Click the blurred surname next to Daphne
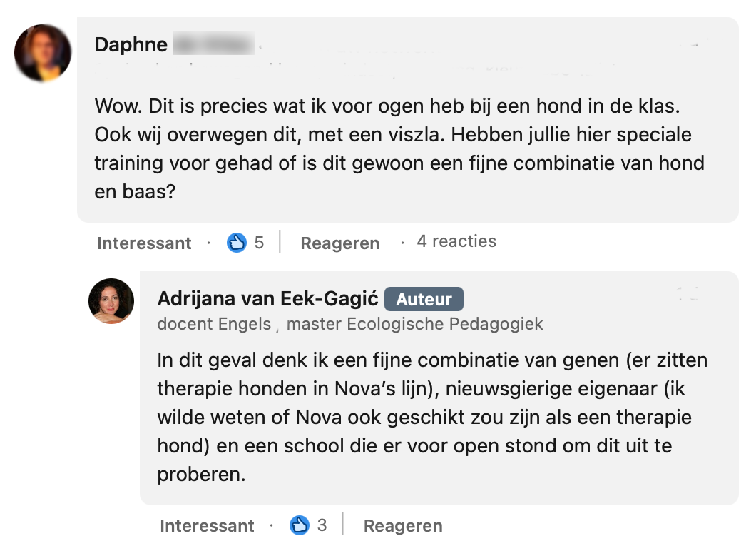Screen dimensions: 756x541 [214, 45]
